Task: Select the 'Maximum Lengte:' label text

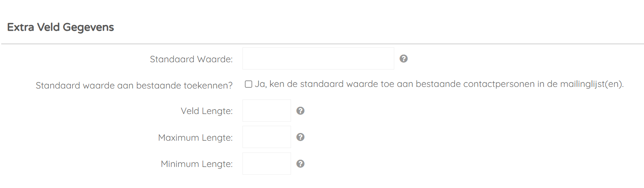Action: pos(195,137)
